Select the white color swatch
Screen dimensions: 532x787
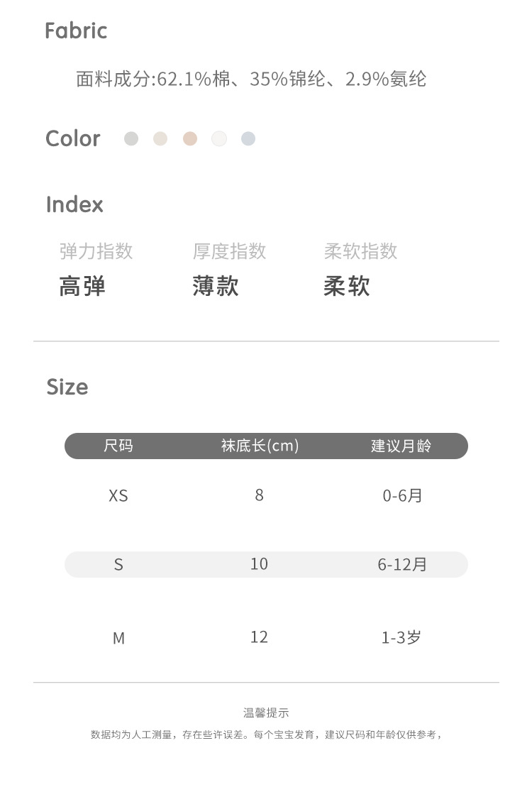(219, 138)
